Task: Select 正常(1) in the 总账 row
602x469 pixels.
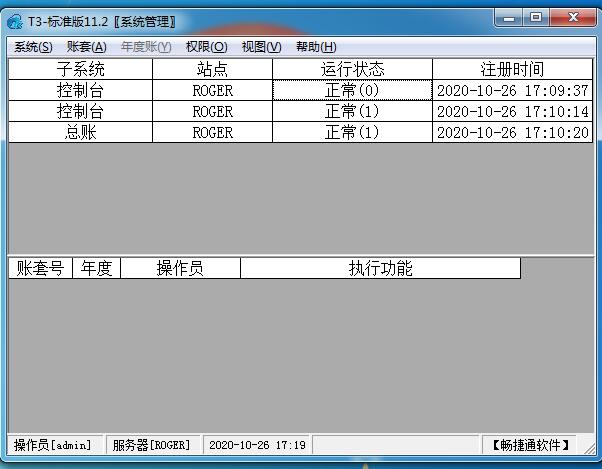Action: 352,132
